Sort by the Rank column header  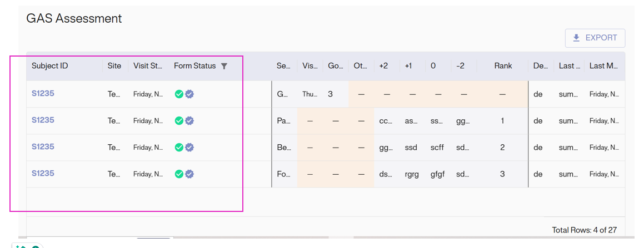click(503, 66)
